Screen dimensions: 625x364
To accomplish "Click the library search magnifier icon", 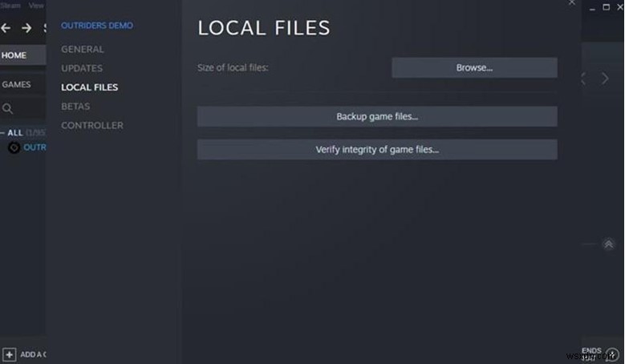I will (7, 108).
